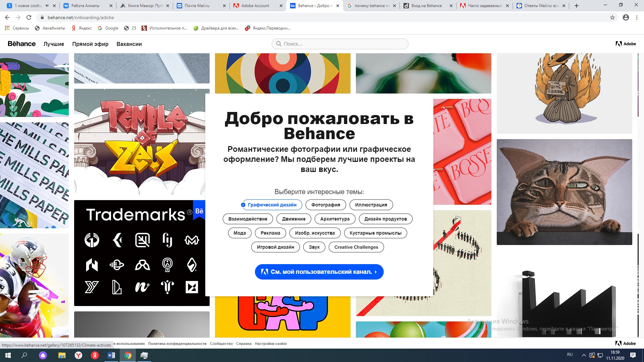
Task: Open the Our Home Is Burning thumbnail
Action: point(565,94)
